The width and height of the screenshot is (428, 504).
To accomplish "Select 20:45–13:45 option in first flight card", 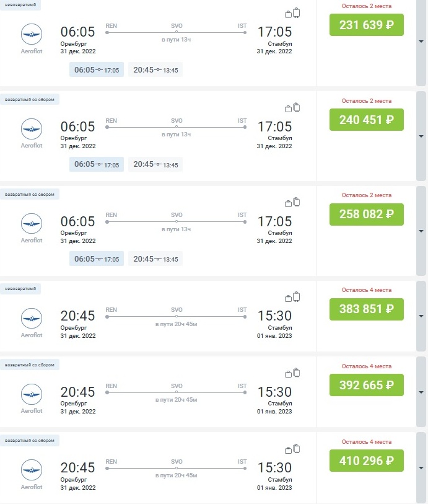I will pyautogui.click(x=155, y=70).
